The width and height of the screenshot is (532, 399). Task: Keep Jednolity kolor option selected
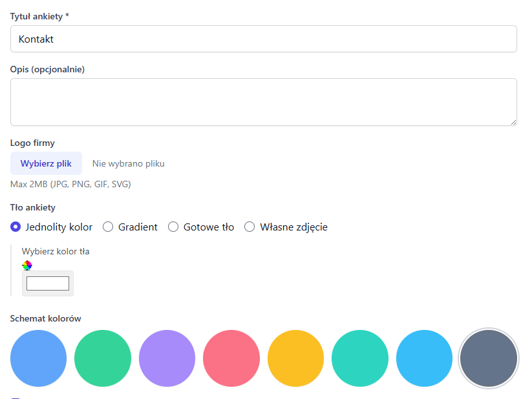(14, 227)
